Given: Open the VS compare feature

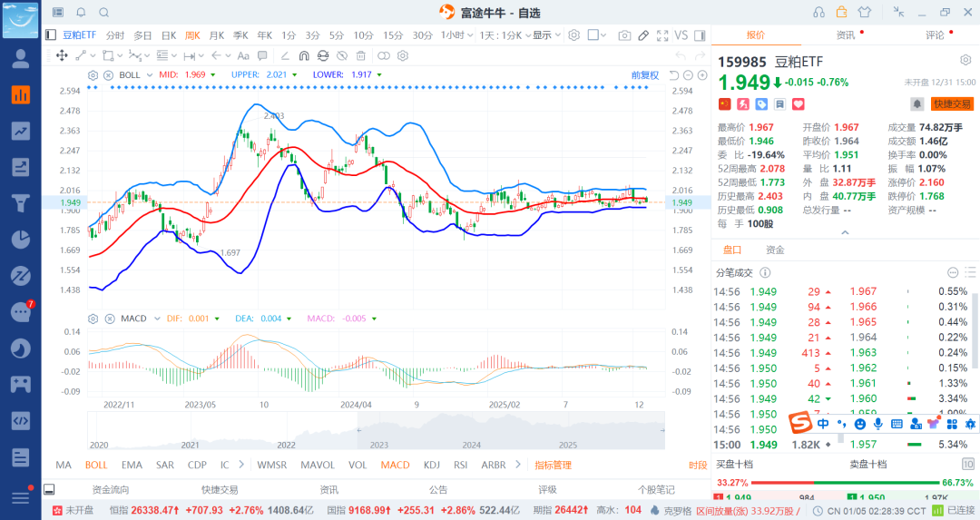Looking at the screenshot, I should pyautogui.click(x=681, y=35).
